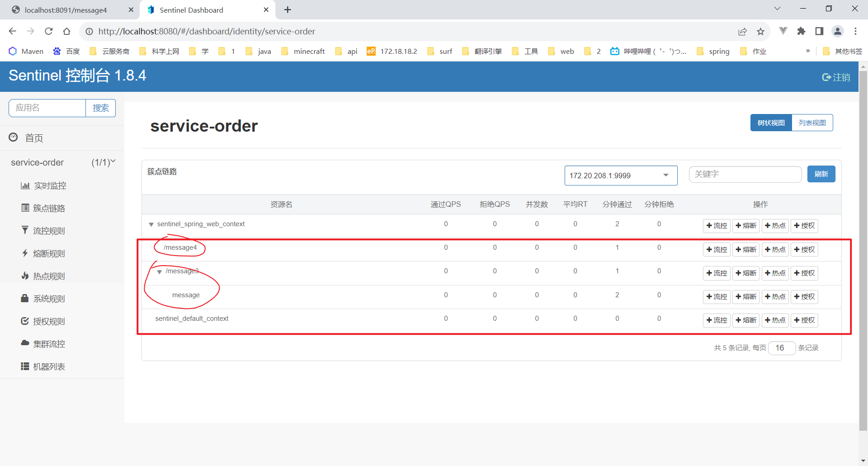Open 集群流控 cluster flow control

pos(44,344)
